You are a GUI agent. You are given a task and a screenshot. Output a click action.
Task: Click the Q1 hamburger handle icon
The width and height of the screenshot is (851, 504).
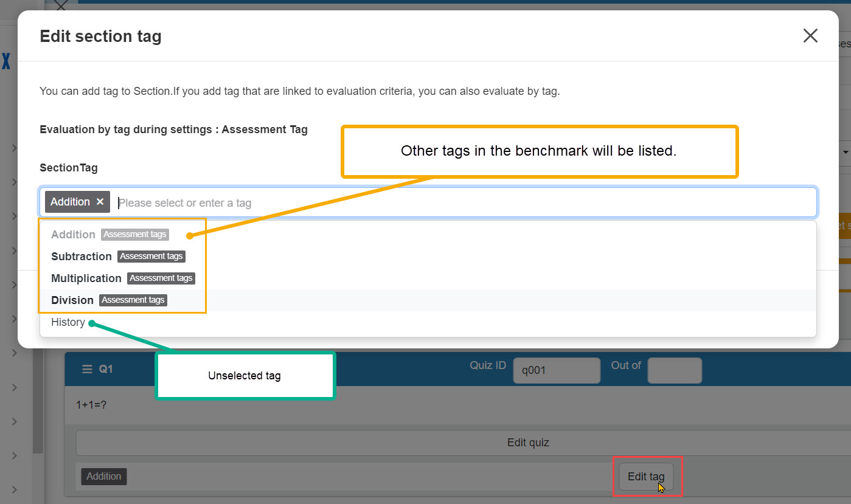(x=87, y=369)
